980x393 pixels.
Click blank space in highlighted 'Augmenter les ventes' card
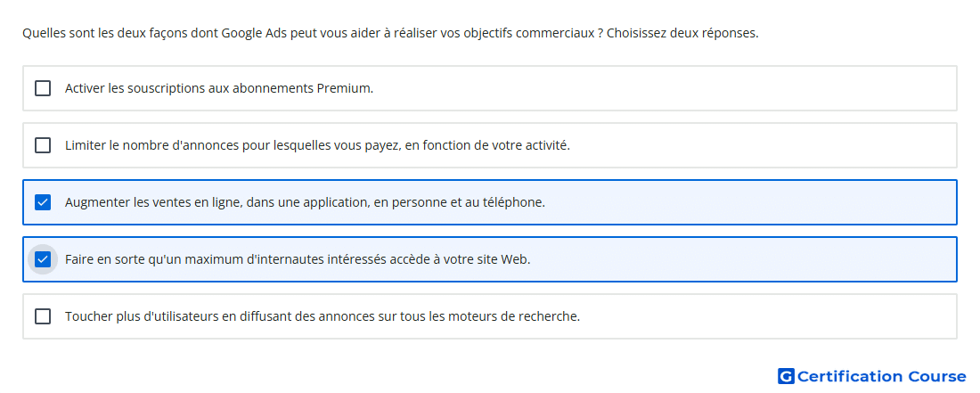(x=750, y=202)
